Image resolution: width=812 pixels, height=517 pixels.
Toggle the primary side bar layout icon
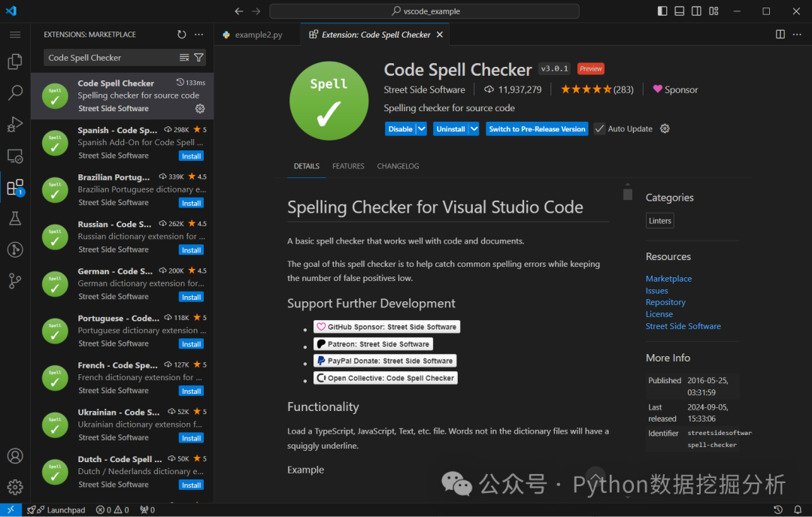[x=662, y=11]
